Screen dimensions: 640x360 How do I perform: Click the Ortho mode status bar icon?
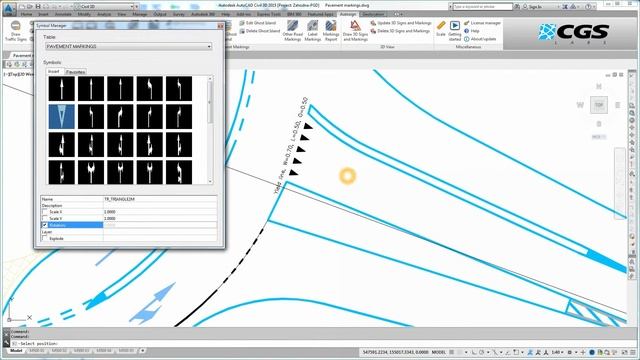474,352
